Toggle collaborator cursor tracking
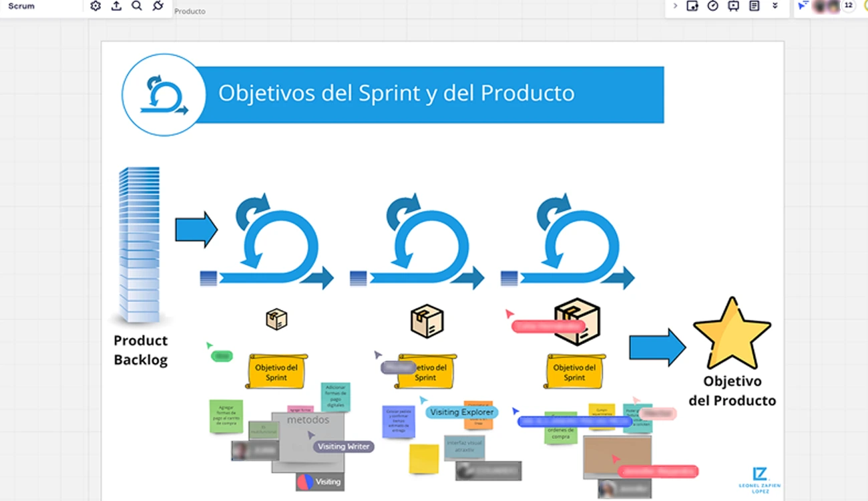868x501 pixels. [x=802, y=6]
